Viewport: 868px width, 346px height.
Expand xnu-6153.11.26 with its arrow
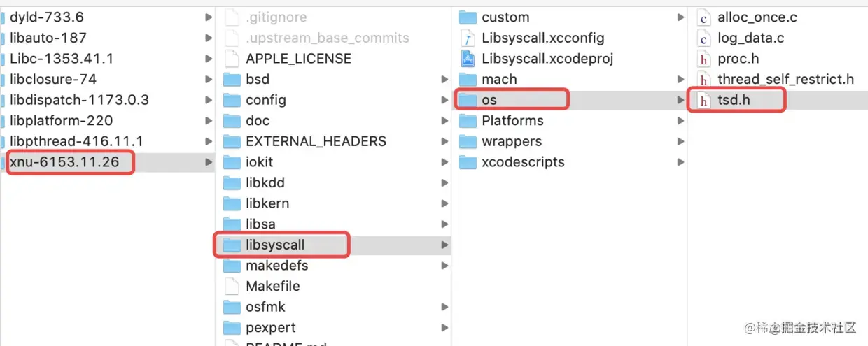(x=209, y=162)
